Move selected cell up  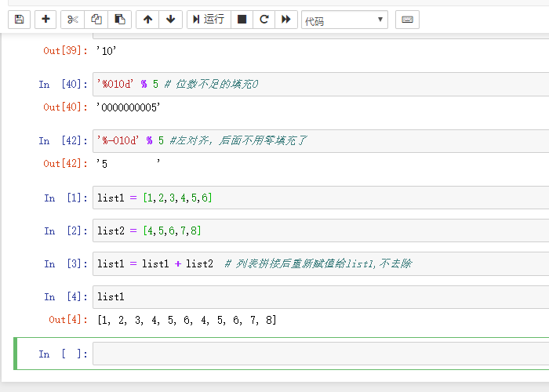[x=147, y=19]
